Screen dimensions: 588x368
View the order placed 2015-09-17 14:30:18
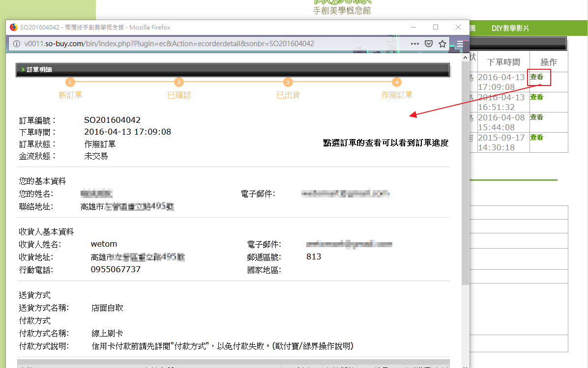536,138
